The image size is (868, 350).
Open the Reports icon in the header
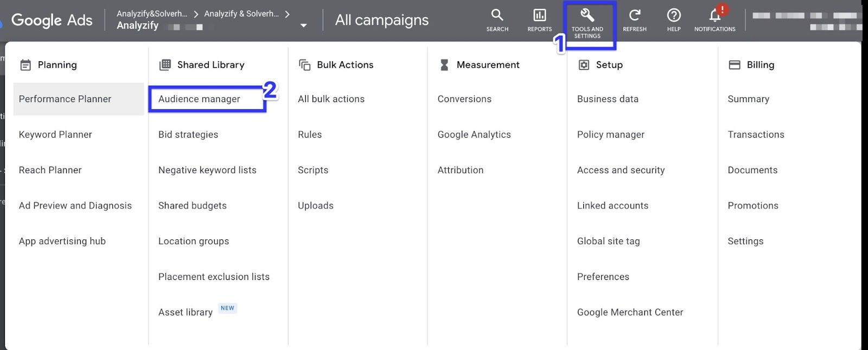coord(539,20)
